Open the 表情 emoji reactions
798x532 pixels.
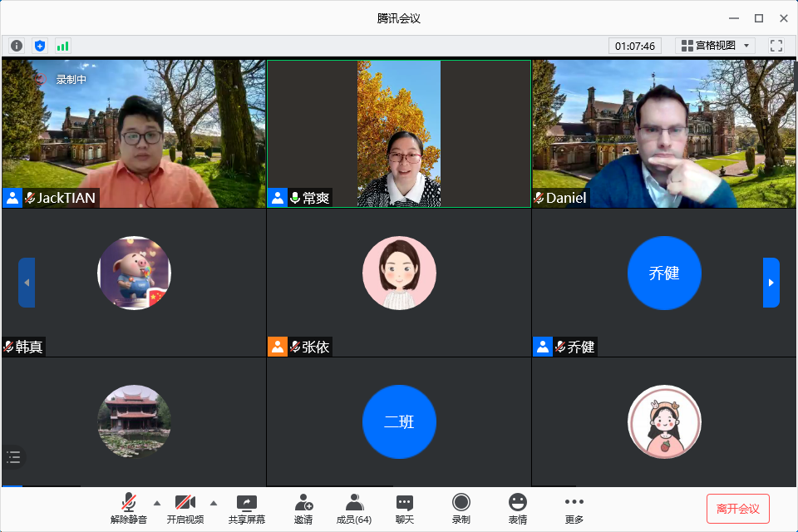tap(518, 509)
